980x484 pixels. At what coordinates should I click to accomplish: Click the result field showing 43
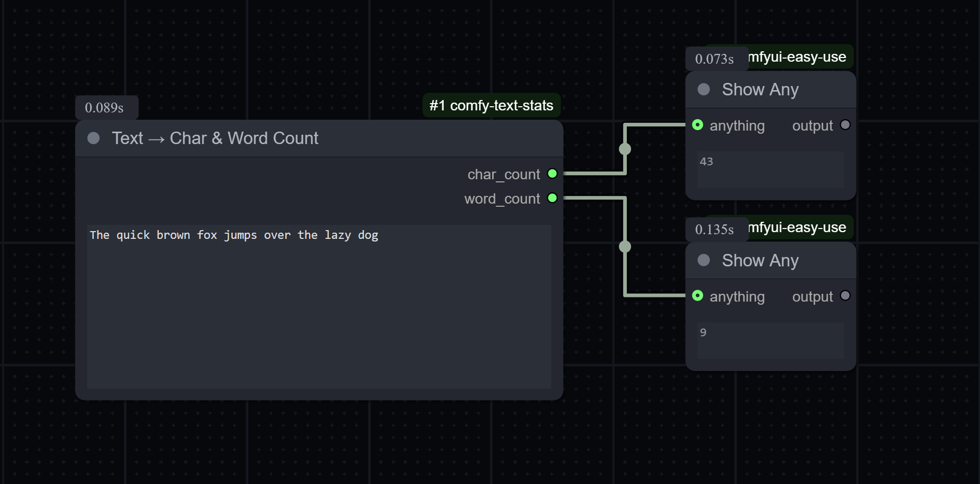[771, 169]
